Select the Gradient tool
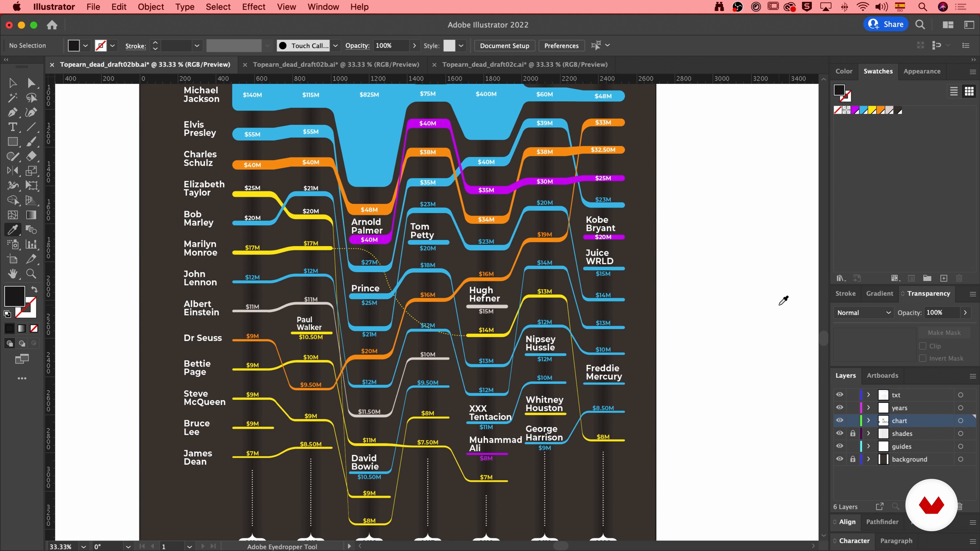This screenshot has width=980, height=551. (x=31, y=215)
